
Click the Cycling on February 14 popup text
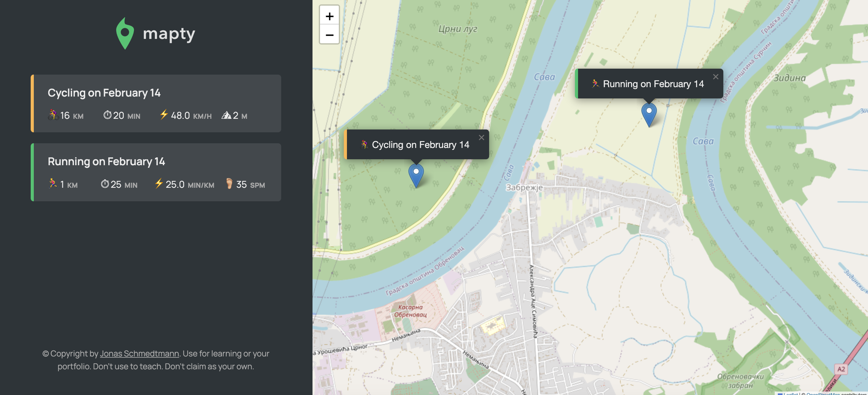420,145
